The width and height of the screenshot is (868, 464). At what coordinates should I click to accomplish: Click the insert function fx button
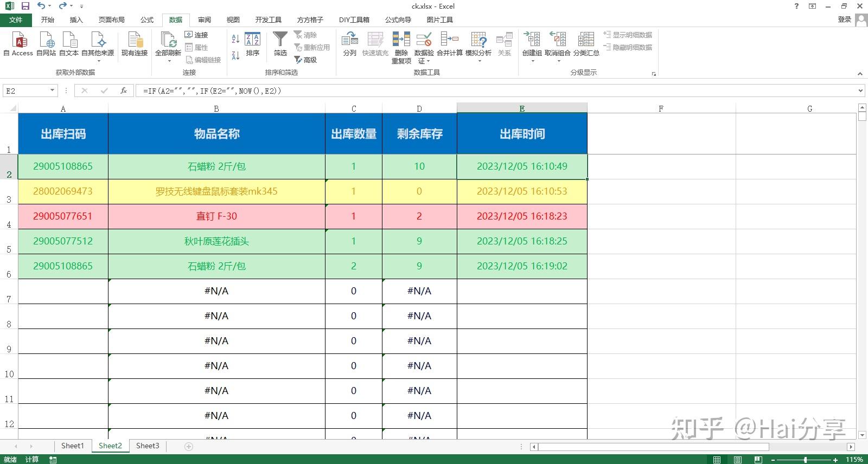point(124,91)
